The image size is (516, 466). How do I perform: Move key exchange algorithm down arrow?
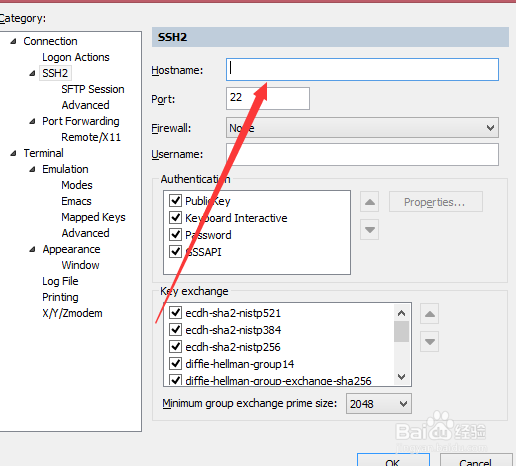[x=429, y=342]
